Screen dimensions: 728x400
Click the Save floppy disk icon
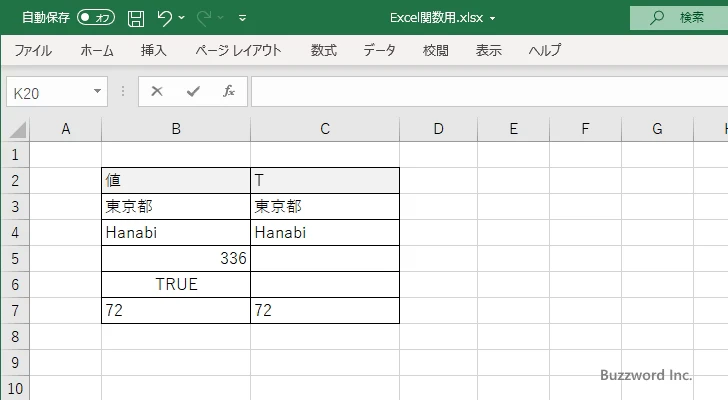[136, 18]
